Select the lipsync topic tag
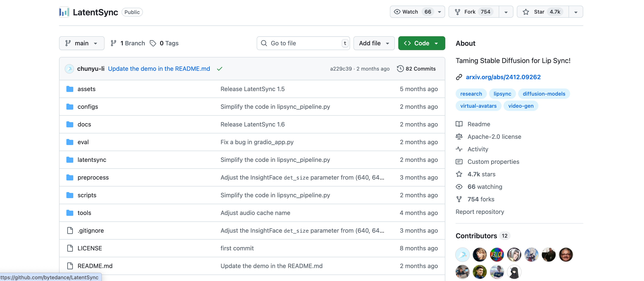The width and height of the screenshot is (644, 281). [502, 94]
